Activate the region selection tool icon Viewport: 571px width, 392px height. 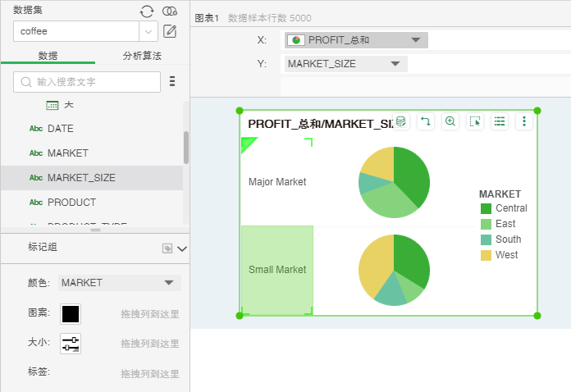(475, 121)
